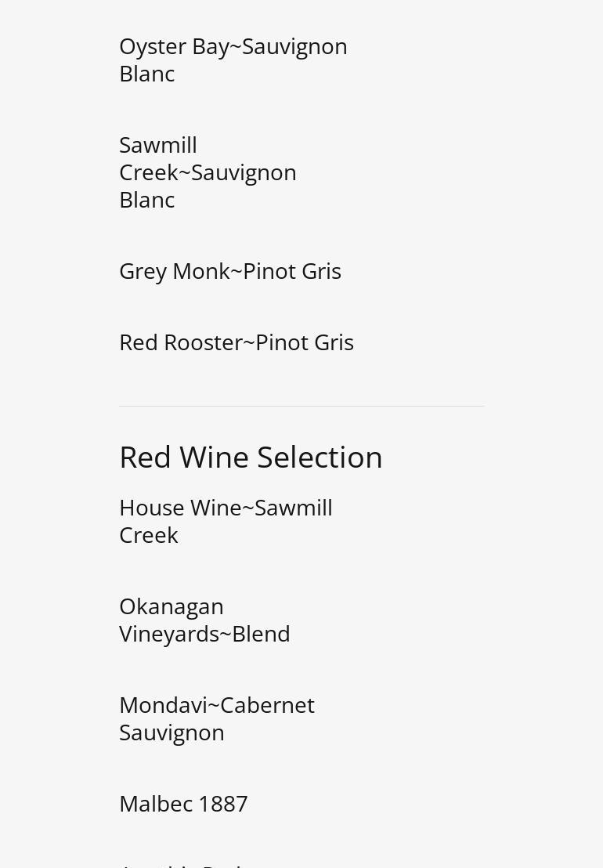Viewport: 603px width, 868px height.
Task: Click the Grey Monk~Pinot Gris entry
Action: pos(230,271)
